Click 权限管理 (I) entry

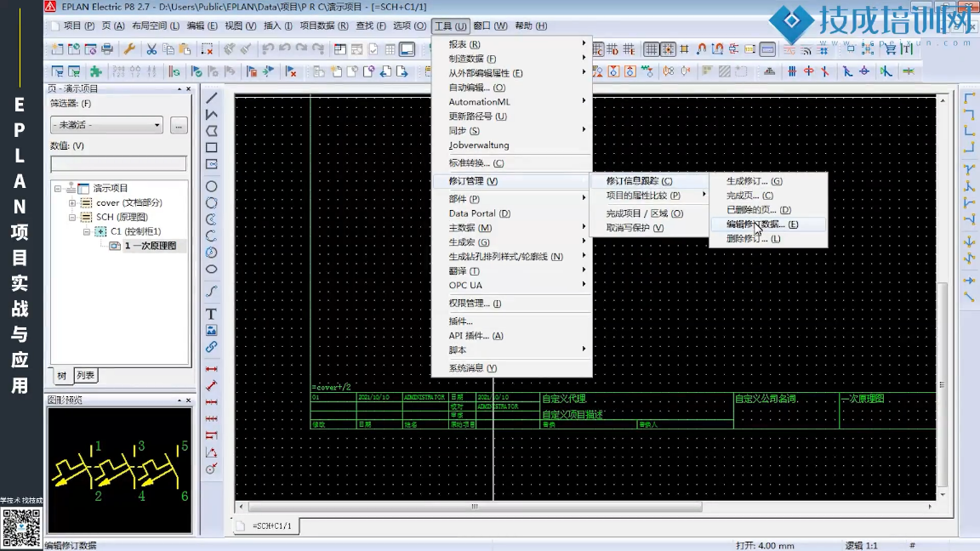click(512, 304)
